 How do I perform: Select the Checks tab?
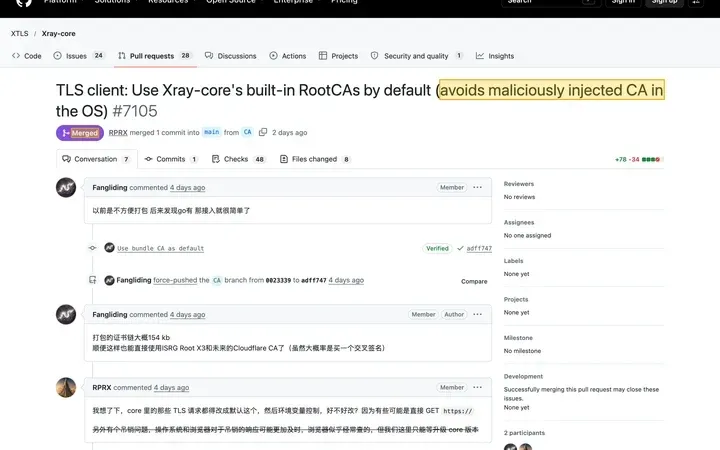point(238,159)
